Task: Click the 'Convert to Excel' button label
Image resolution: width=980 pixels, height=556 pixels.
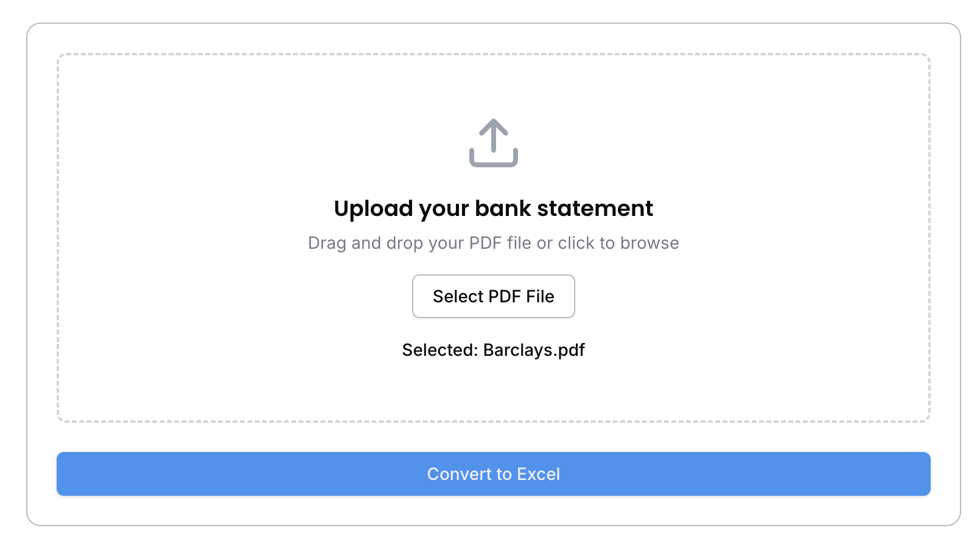Action: [x=494, y=474]
